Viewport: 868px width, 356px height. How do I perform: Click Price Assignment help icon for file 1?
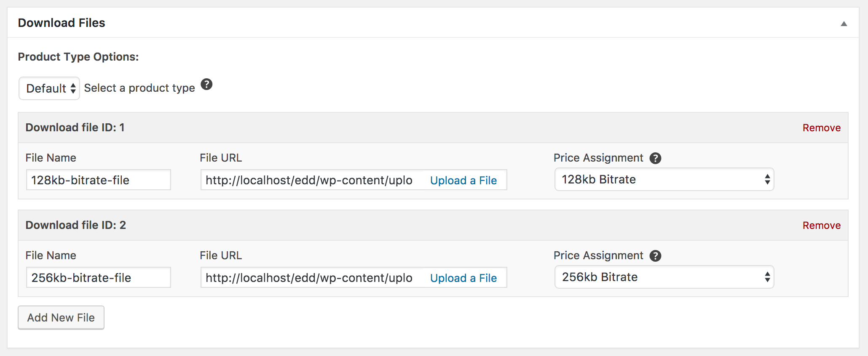pos(655,158)
